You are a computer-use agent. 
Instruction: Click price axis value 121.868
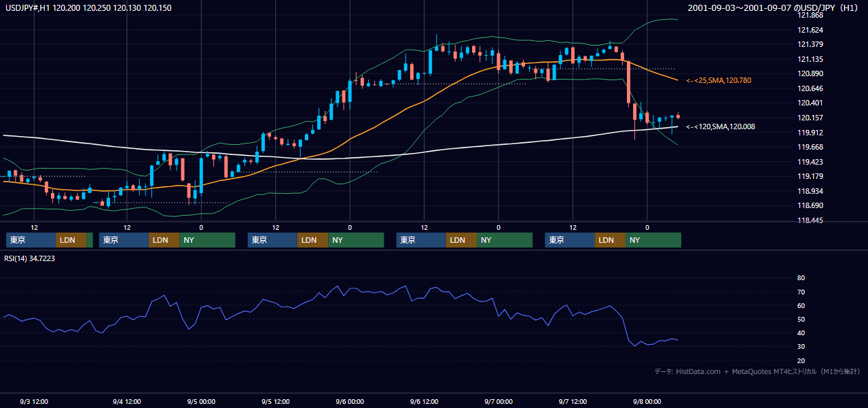(x=810, y=15)
